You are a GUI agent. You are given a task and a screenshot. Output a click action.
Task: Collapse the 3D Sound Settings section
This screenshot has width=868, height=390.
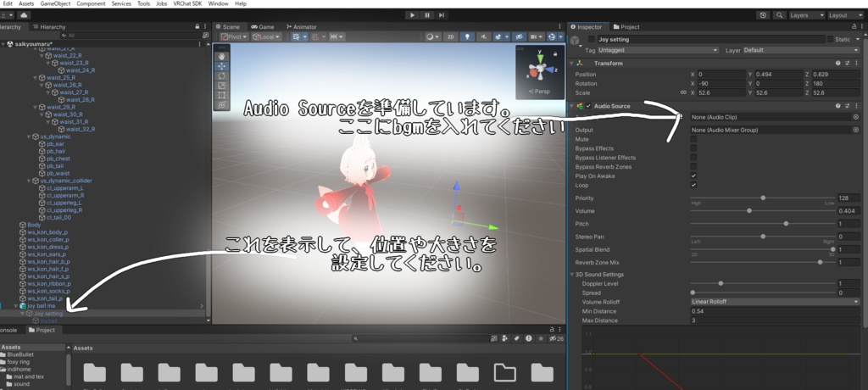[x=572, y=275]
